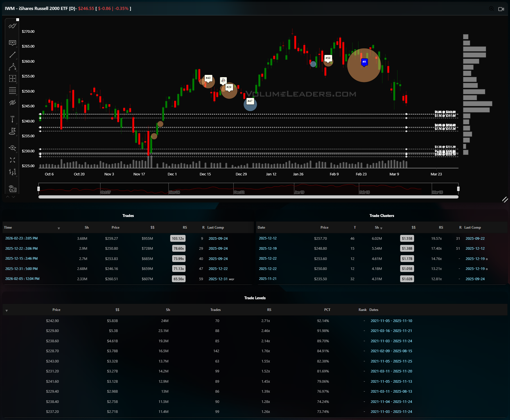Select the trend indicators chart tool

(12, 26)
